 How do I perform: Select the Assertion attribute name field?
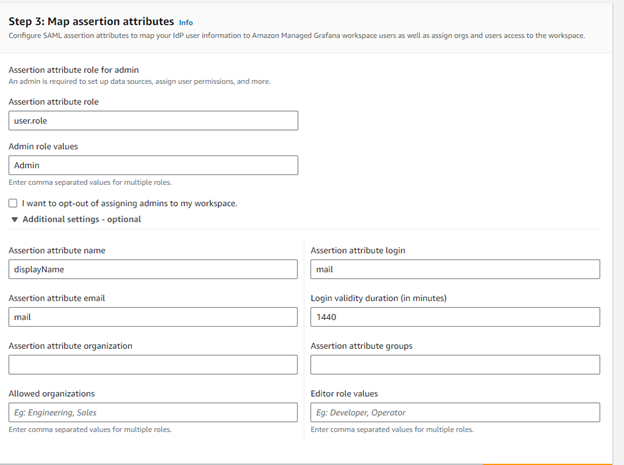tap(153, 269)
